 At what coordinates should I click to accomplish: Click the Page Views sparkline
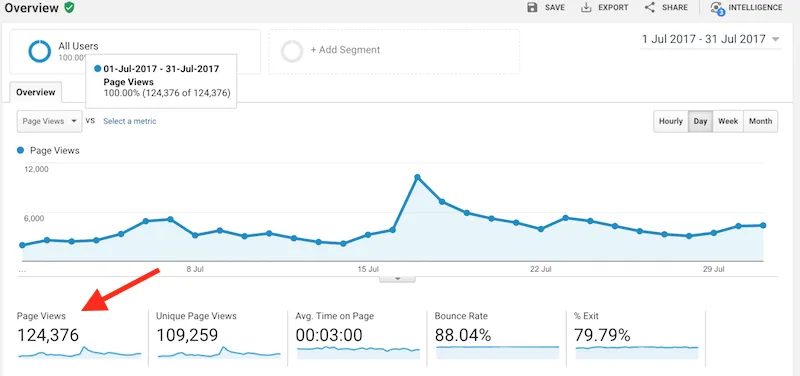click(x=79, y=353)
